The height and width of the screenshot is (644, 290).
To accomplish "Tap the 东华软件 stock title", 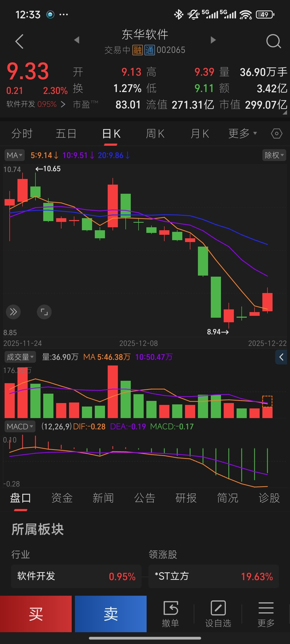I will (145, 35).
